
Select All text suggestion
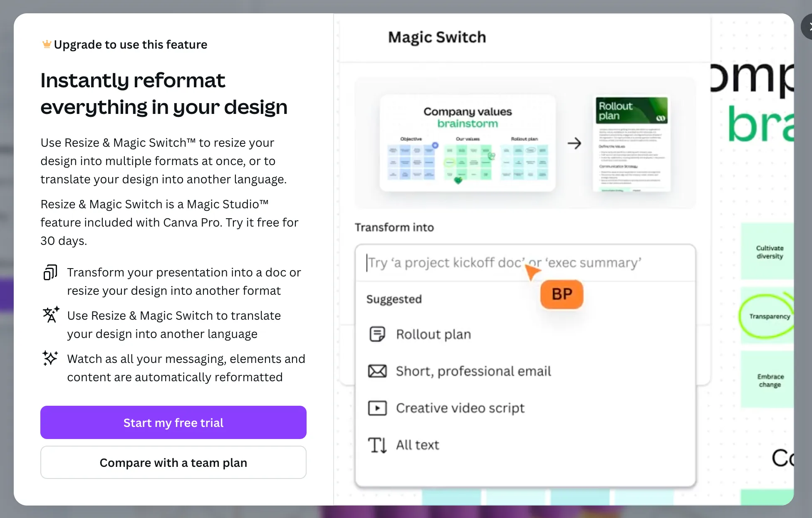click(x=525, y=445)
